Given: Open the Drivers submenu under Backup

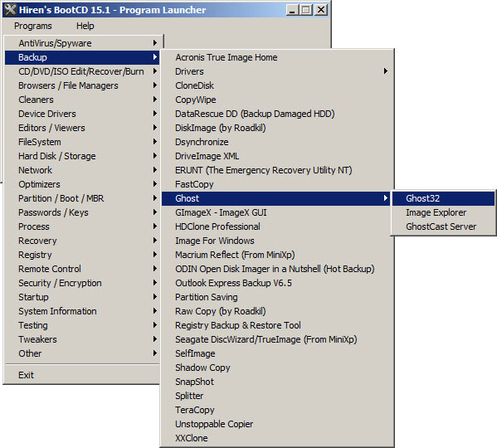Looking at the screenshot, I should click(x=276, y=71).
